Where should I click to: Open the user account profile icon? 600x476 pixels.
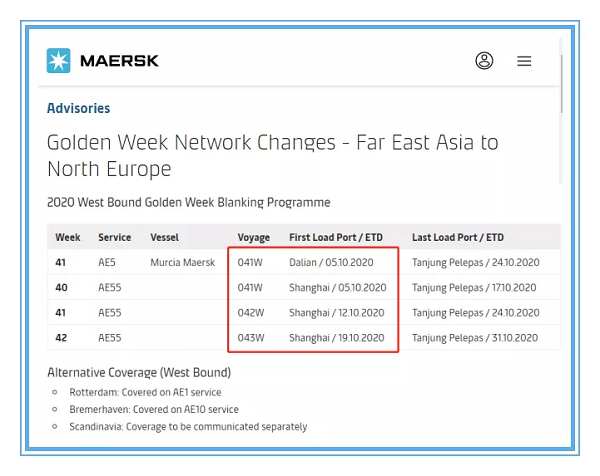(x=484, y=60)
